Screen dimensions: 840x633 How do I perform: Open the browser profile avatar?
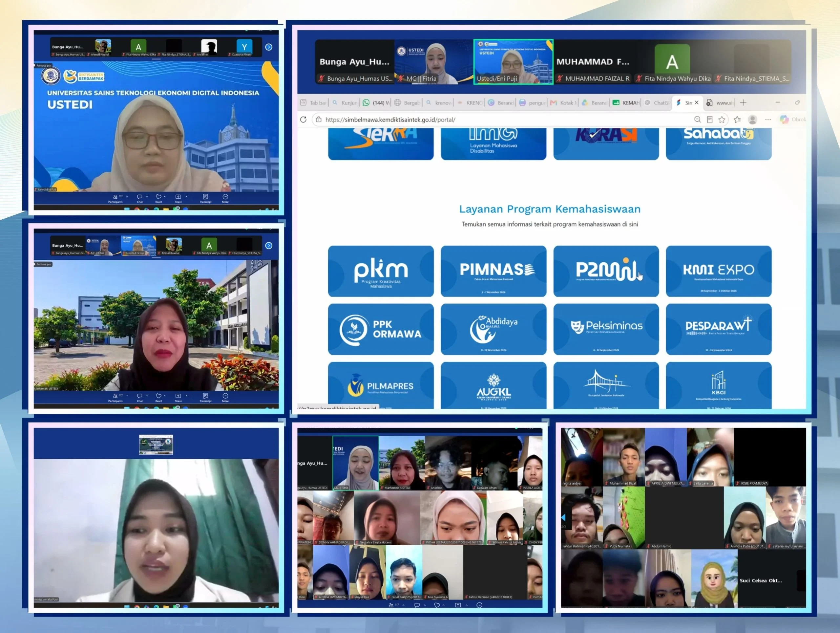tap(752, 120)
